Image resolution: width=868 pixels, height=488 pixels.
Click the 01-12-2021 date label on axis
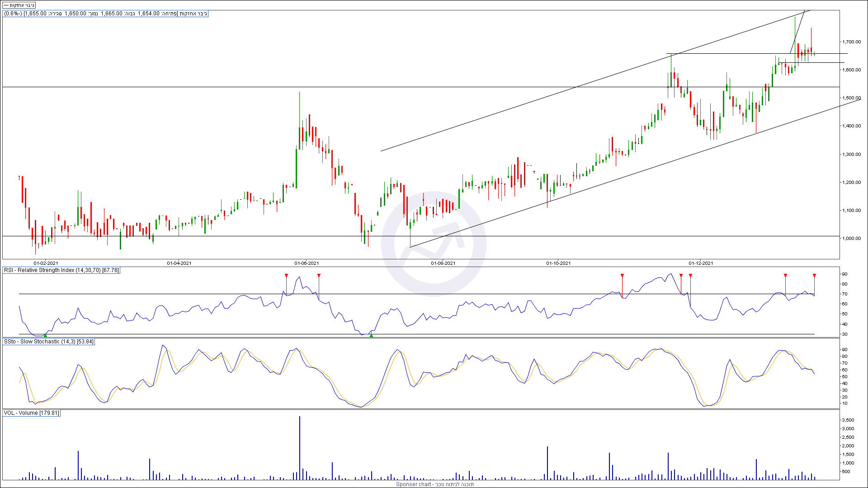coord(701,263)
